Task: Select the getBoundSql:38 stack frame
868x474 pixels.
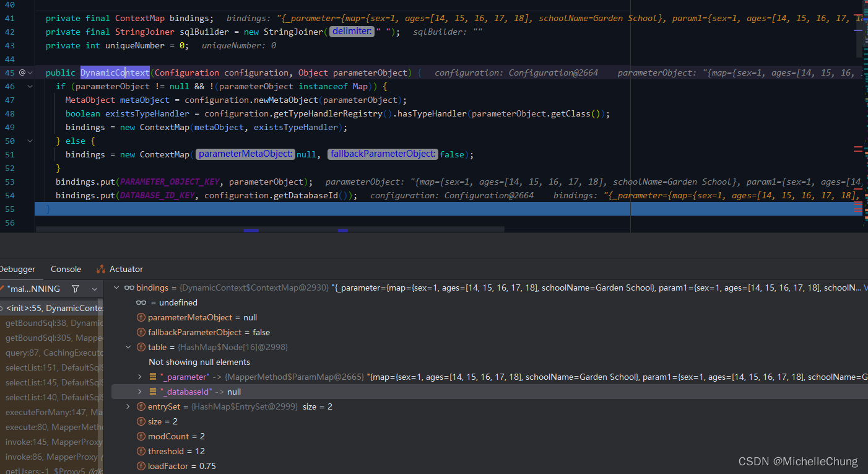Action: pos(51,323)
